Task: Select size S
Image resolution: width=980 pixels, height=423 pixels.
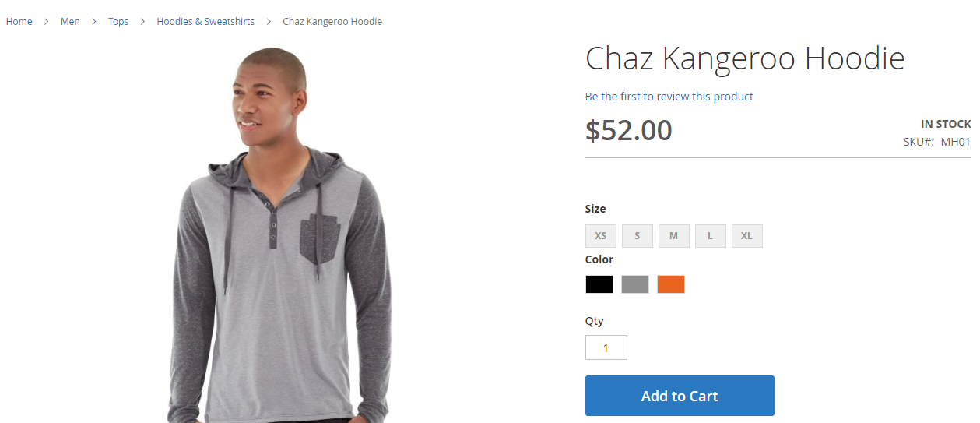Action: (638, 236)
